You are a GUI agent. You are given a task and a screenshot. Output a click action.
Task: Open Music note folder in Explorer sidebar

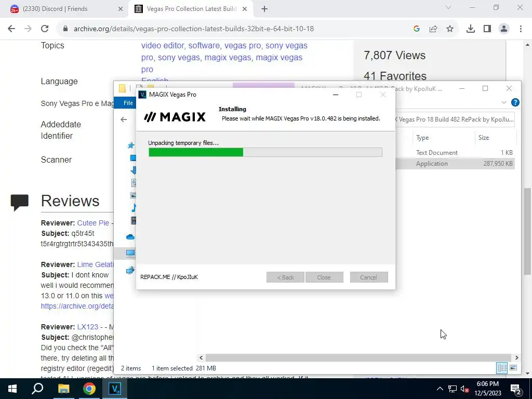(134, 208)
